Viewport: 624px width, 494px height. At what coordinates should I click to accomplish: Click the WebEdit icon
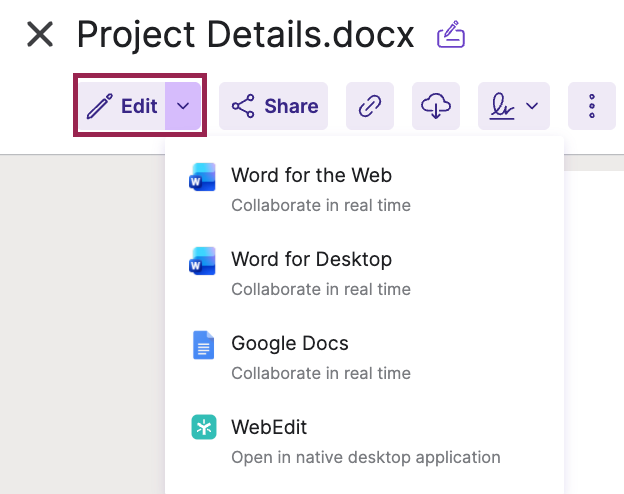(x=204, y=427)
